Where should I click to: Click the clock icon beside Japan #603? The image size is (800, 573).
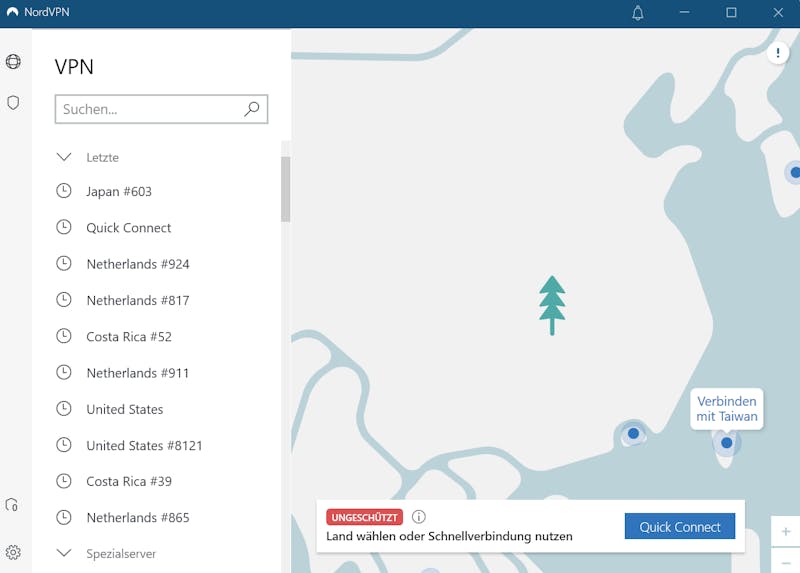click(x=64, y=191)
